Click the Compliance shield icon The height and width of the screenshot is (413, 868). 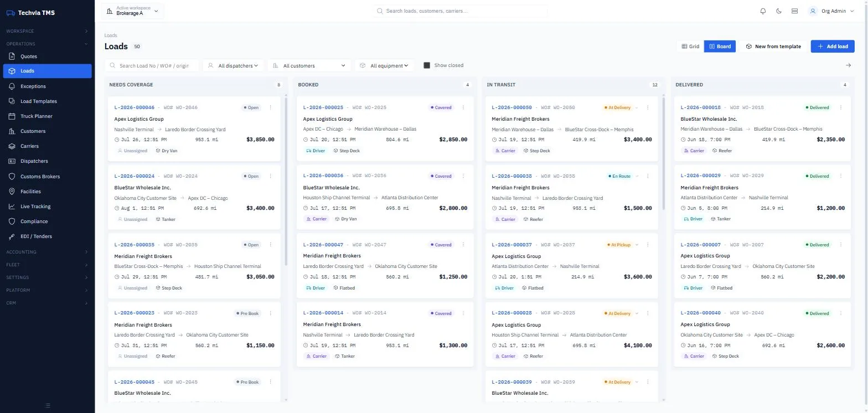12,221
